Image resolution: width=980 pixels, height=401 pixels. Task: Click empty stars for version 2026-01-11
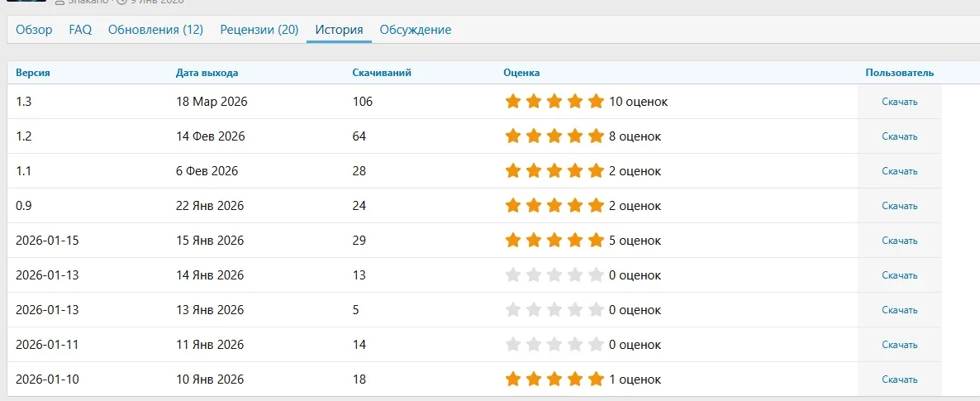tap(554, 345)
